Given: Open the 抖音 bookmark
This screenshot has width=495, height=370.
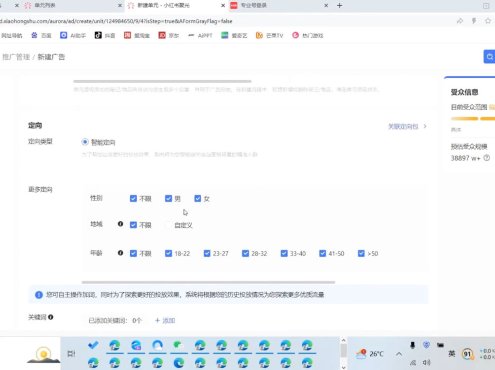Looking at the screenshot, I should tap(105, 35).
